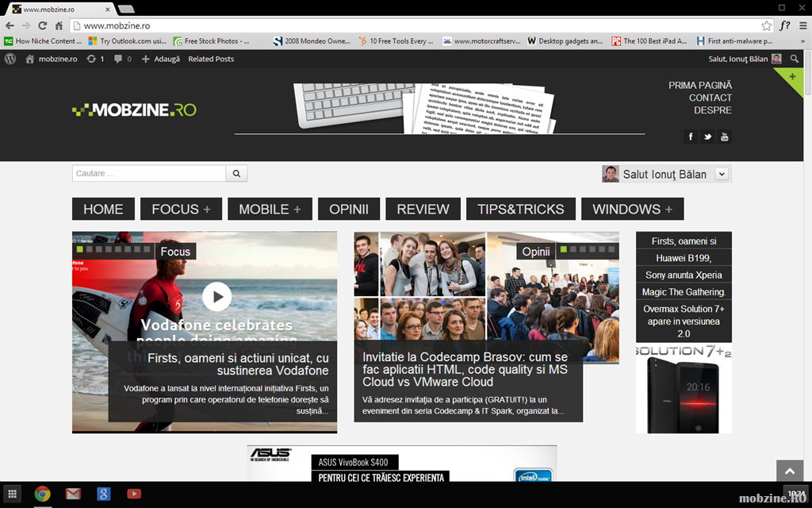Open the Salut Ionuț Bălan user dropdown
Image resolution: width=812 pixels, height=508 pixels.
pyautogui.click(x=722, y=174)
